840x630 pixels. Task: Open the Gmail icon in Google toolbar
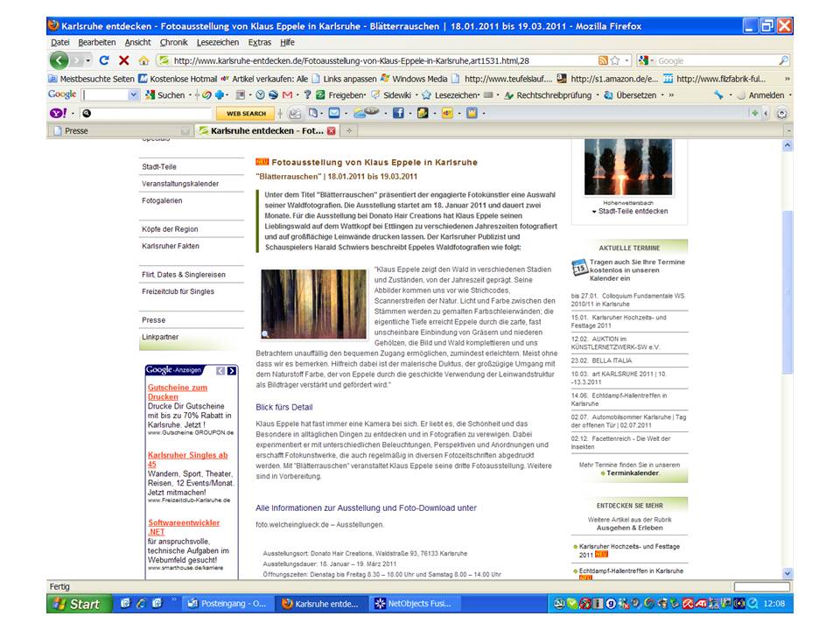[x=287, y=94]
